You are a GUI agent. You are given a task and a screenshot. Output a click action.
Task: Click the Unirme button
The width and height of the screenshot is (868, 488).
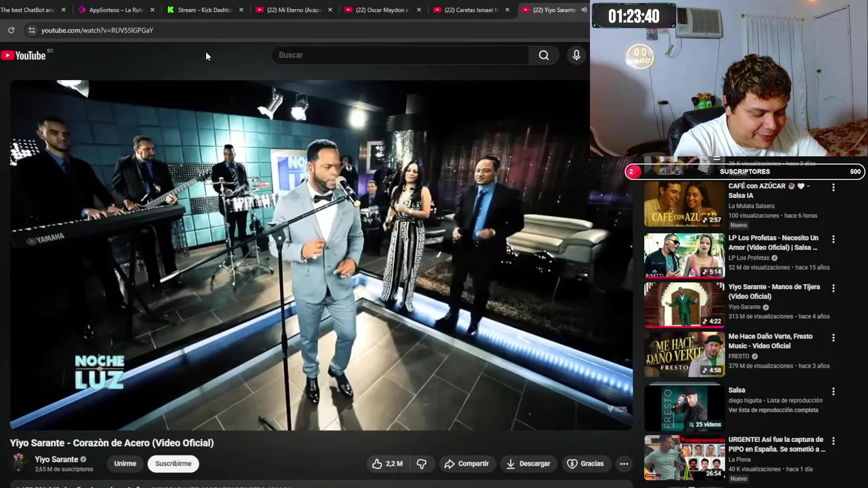pos(125,464)
